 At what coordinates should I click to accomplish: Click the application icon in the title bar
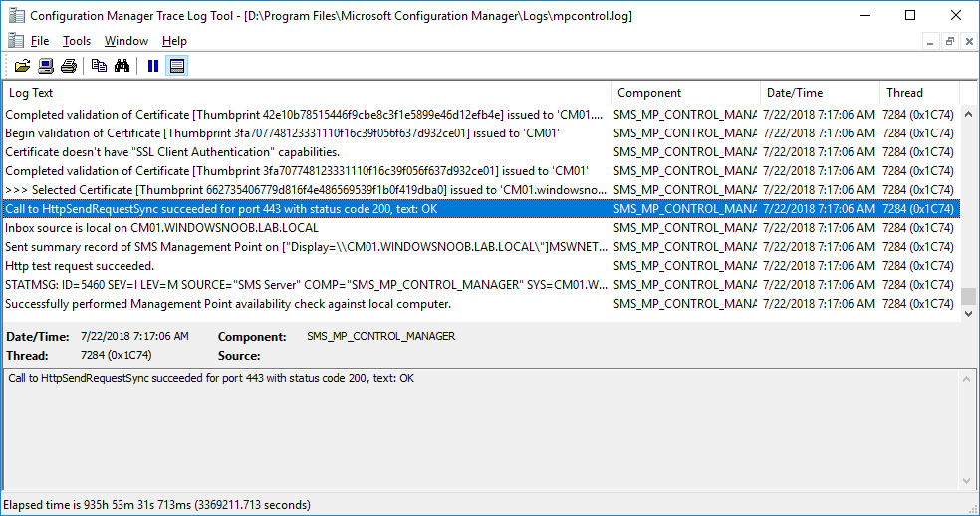point(16,16)
